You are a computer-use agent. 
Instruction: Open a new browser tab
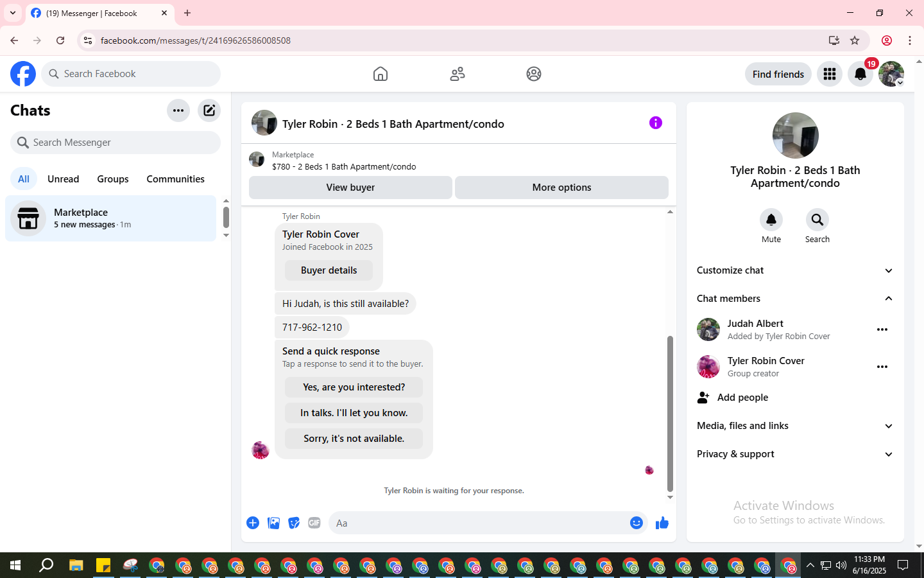click(x=187, y=13)
